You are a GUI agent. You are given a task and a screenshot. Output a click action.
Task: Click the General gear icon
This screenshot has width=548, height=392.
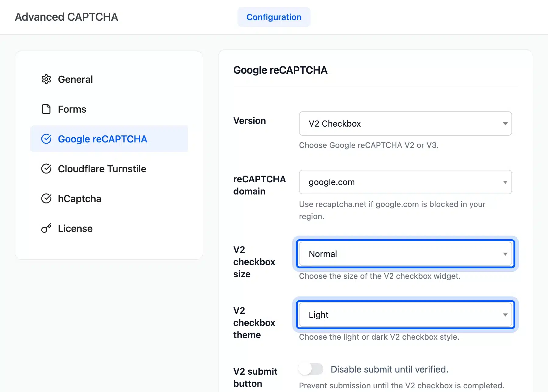click(x=46, y=79)
